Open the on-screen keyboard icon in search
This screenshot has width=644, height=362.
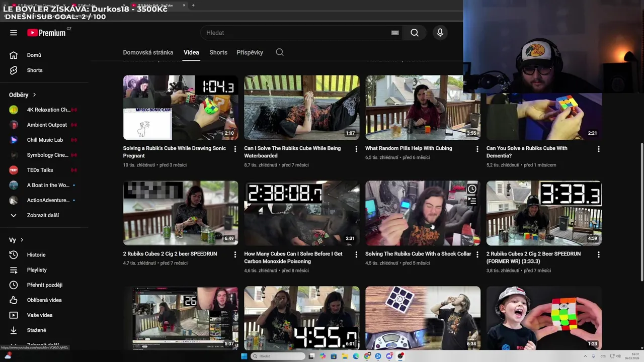[x=395, y=33]
